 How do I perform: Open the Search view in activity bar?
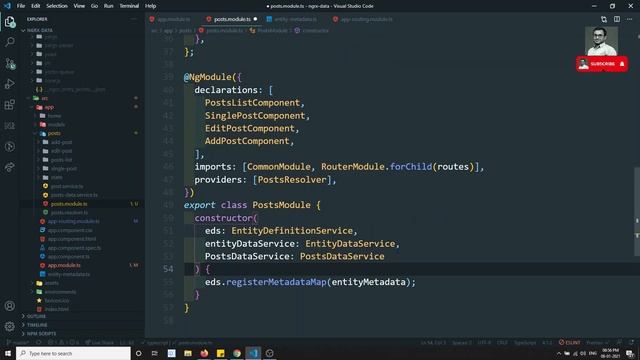point(10,42)
